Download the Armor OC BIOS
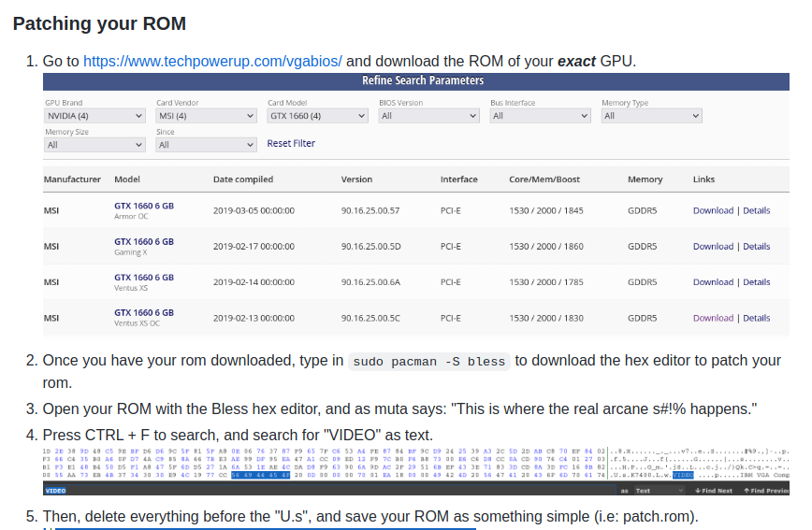Image resolution: width=812 pixels, height=530 pixels. pos(713,210)
